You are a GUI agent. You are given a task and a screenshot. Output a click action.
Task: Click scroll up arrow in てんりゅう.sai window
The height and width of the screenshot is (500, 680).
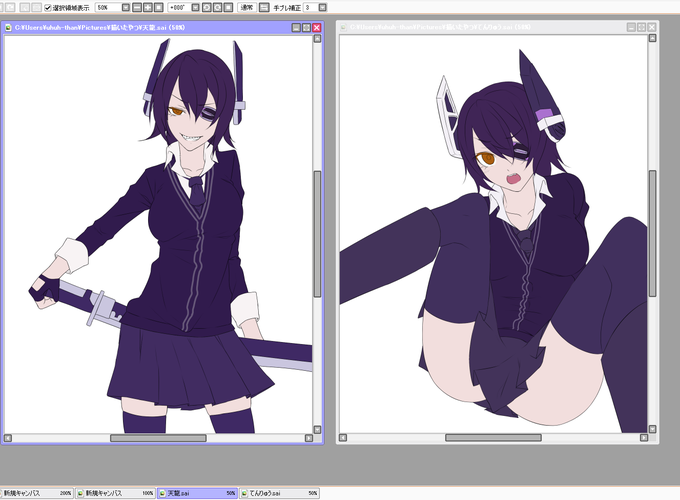pyautogui.click(x=653, y=38)
